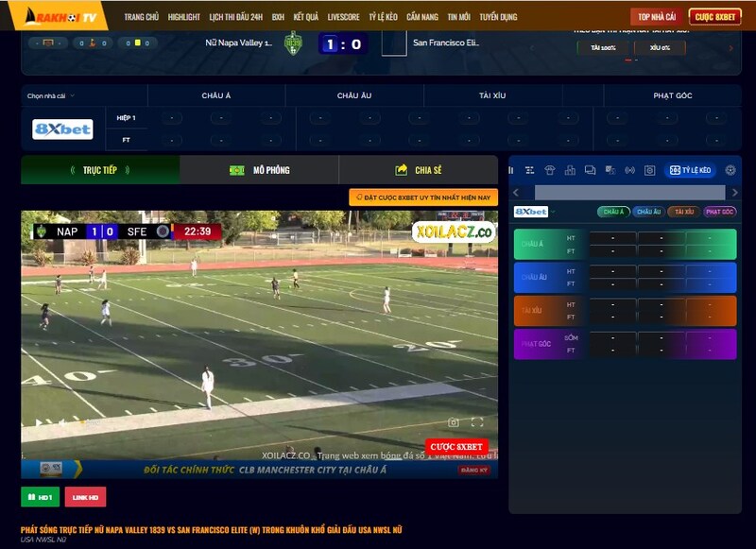Open the Tin Mới menu item
The image size is (756, 549).
(458, 17)
